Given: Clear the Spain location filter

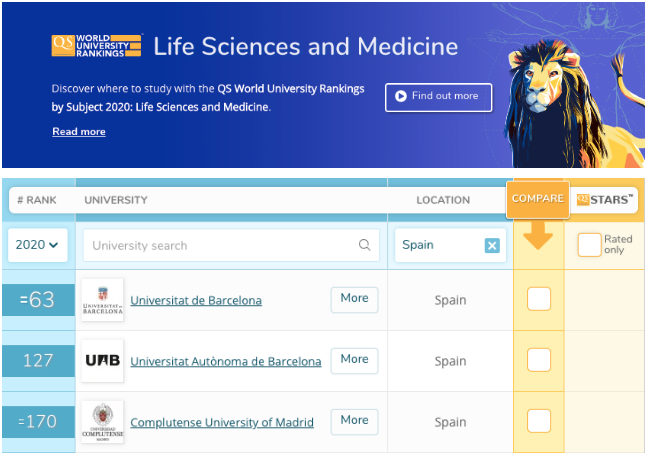Looking at the screenshot, I should point(492,245).
